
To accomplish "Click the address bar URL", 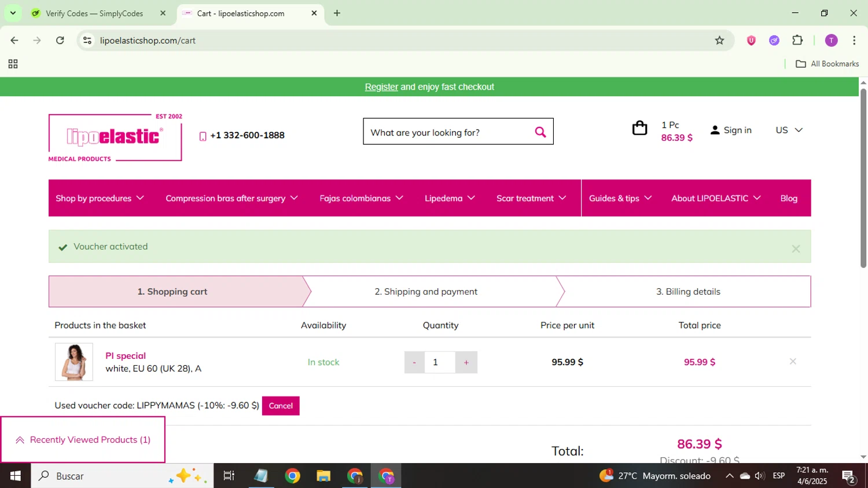I will [x=148, y=41].
